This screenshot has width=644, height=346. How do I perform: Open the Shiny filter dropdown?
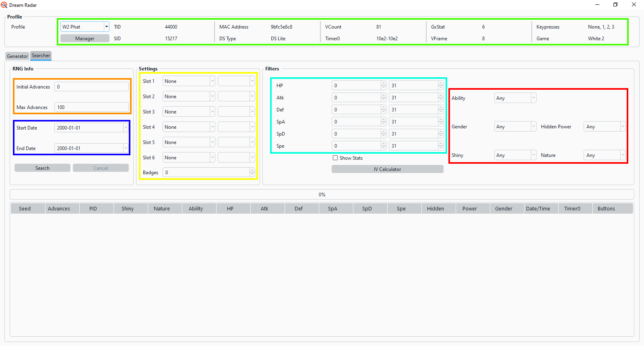click(515, 155)
